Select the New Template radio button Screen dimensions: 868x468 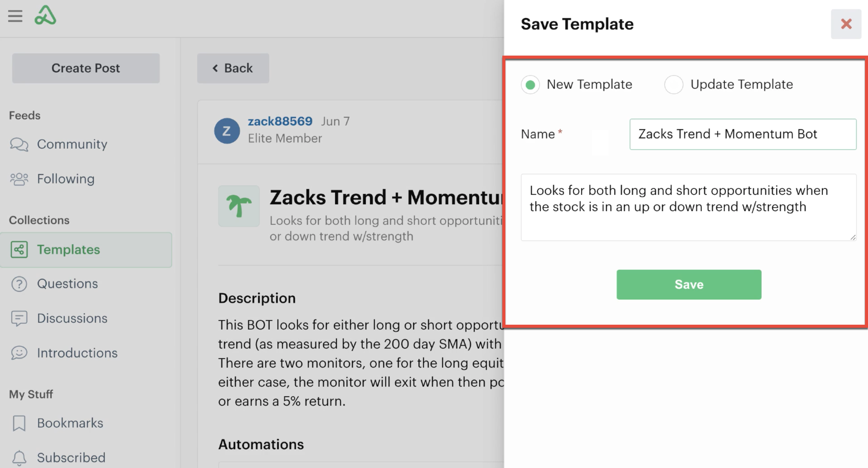click(530, 85)
